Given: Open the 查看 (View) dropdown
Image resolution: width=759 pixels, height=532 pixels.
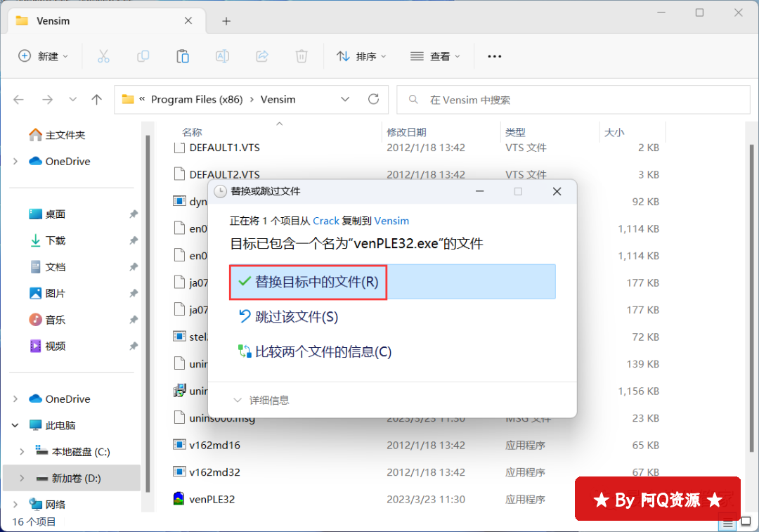Looking at the screenshot, I should pyautogui.click(x=436, y=56).
